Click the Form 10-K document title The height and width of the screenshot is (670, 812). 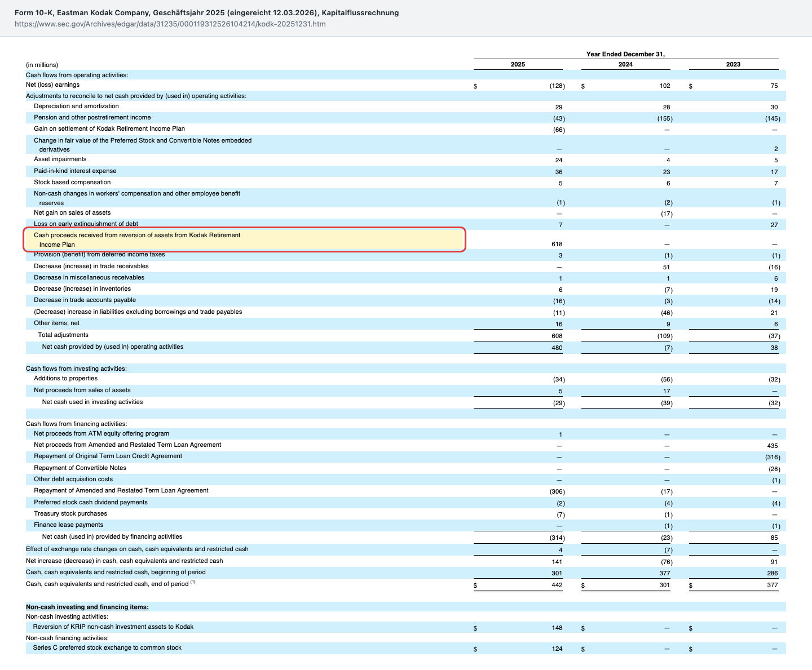[206, 12]
